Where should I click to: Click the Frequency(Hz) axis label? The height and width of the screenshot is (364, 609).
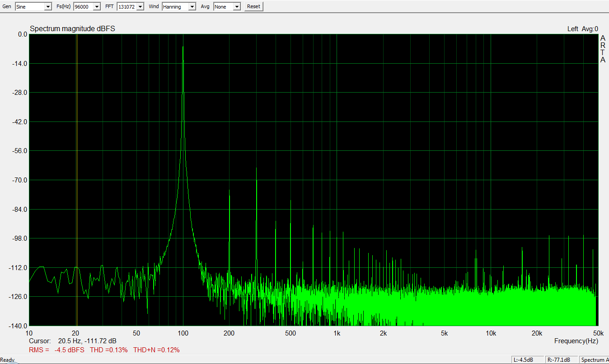pos(576,341)
